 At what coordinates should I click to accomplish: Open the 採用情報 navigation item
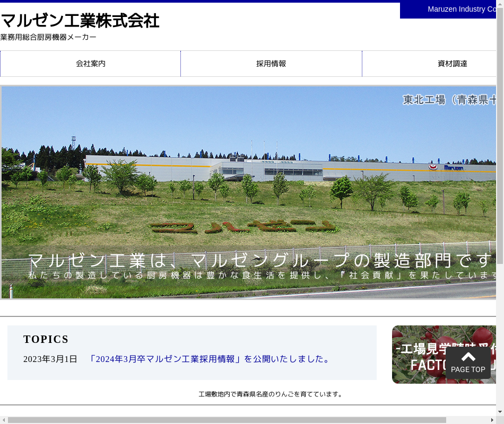point(271,64)
